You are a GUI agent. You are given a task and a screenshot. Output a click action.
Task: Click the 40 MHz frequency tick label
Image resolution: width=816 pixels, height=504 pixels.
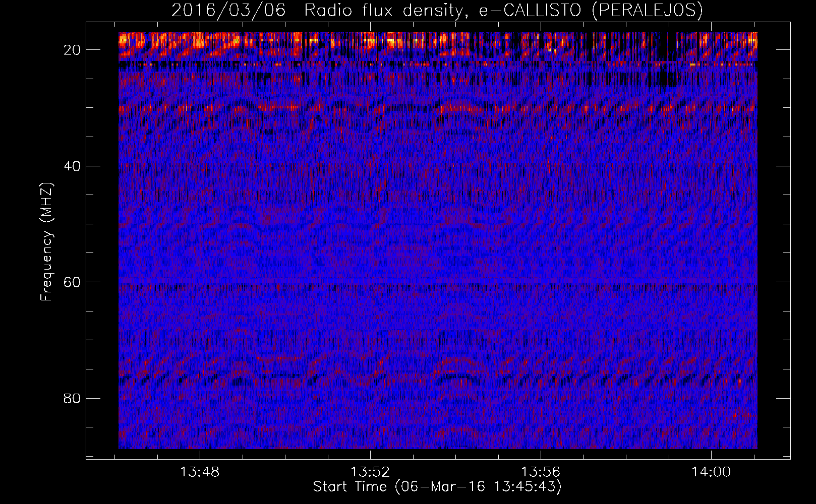(72, 166)
